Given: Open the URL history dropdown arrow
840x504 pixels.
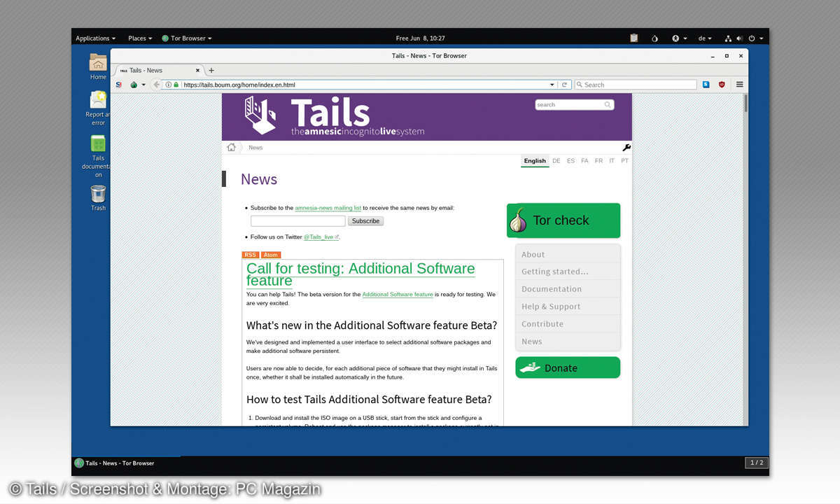Looking at the screenshot, I should [552, 85].
